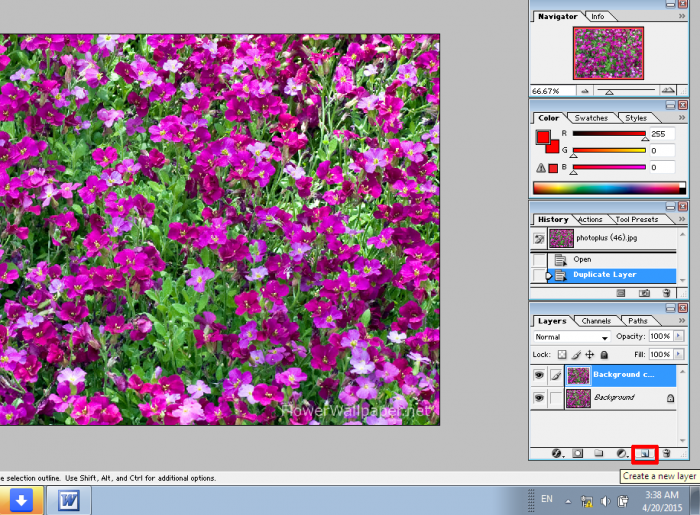
Task: Click the Navigator zoom percentage field
Action: [x=547, y=91]
